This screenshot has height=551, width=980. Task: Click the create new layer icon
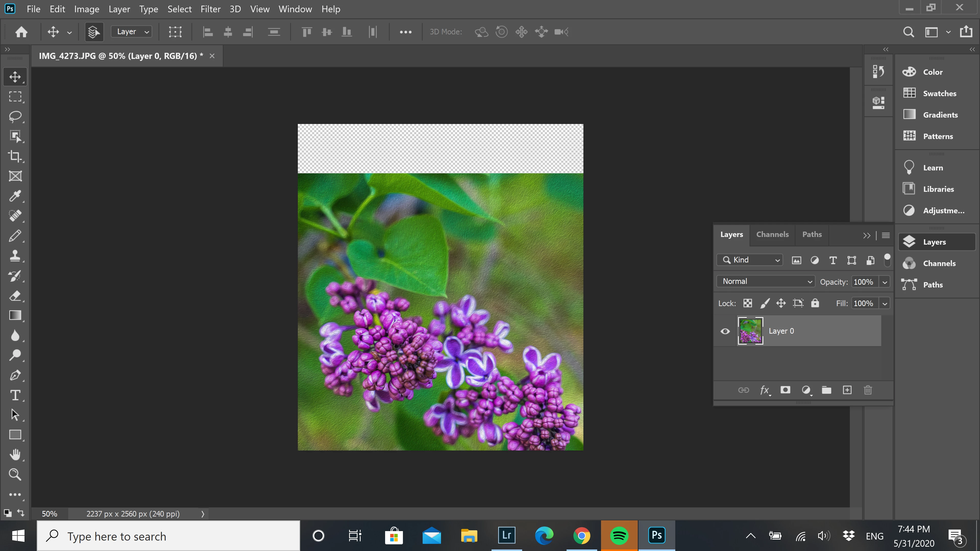click(847, 390)
